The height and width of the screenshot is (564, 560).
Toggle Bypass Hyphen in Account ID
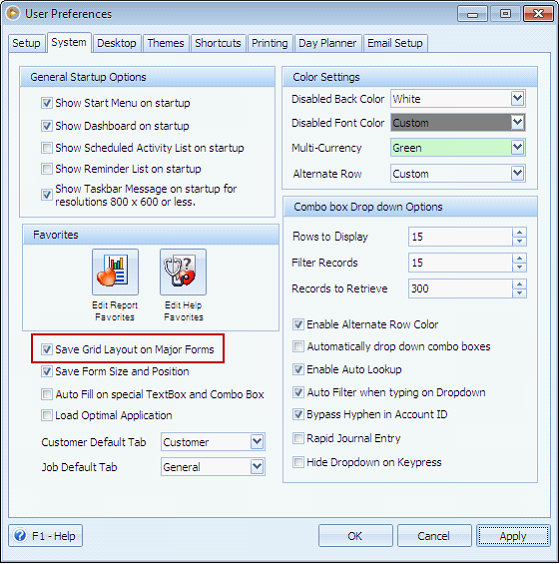[x=298, y=414]
